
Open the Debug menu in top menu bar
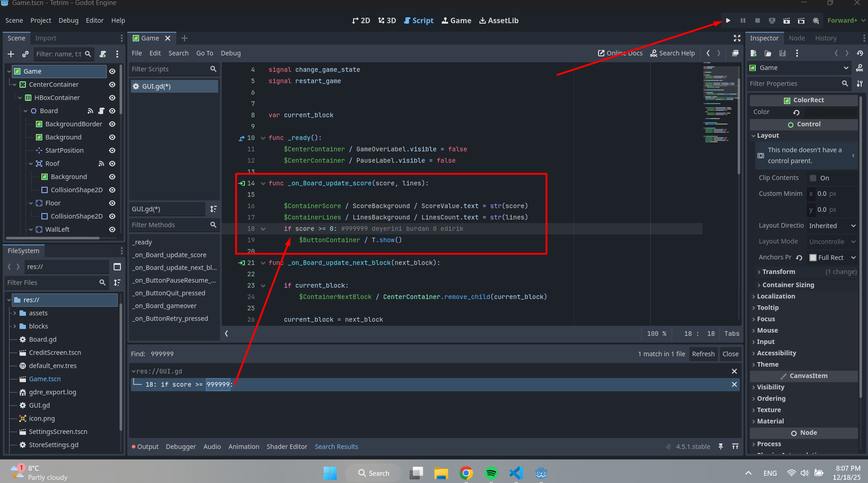click(x=68, y=20)
